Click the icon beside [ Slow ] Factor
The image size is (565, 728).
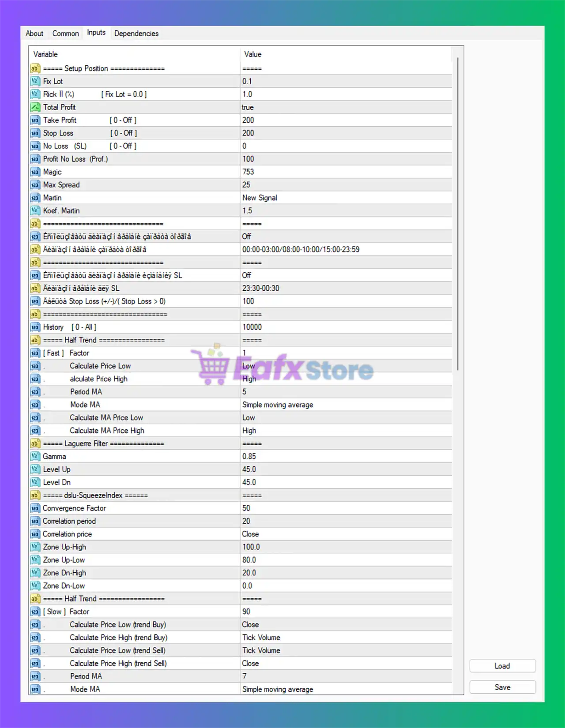(x=35, y=612)
